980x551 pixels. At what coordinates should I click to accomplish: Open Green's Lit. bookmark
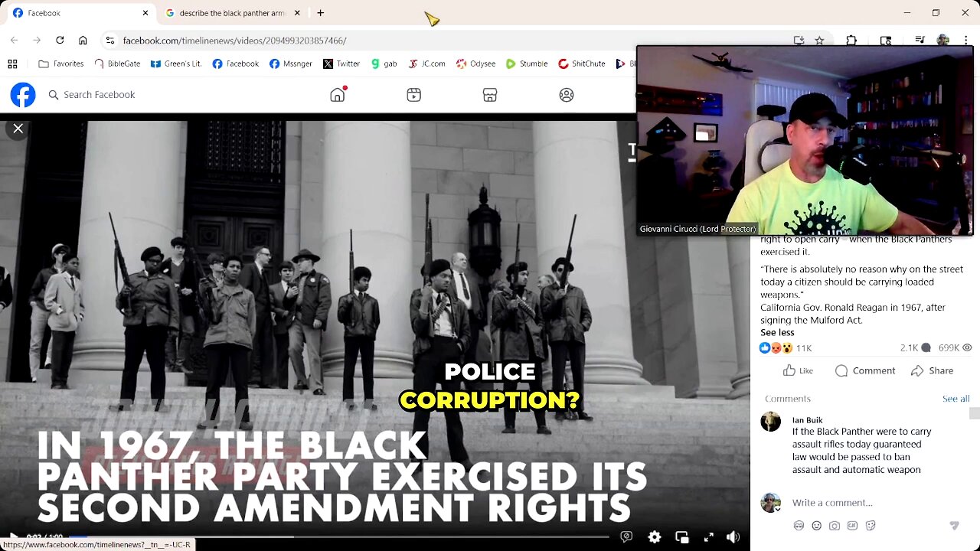click(176, 64)
